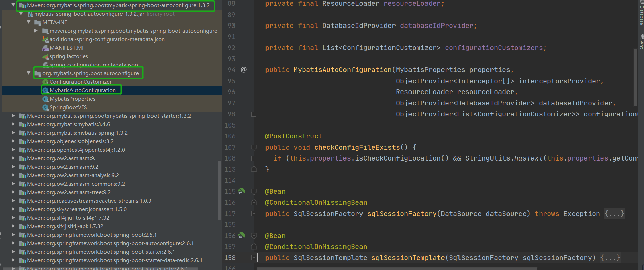Expand Maven: org.ow2.asm:asm:9.1
644x270 pixels.
point(13,158)
